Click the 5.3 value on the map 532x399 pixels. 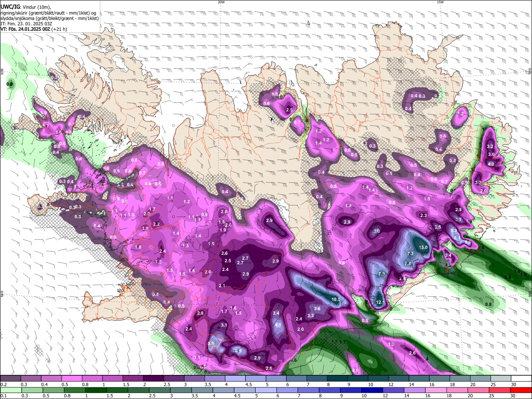click(x=454, y=230)
